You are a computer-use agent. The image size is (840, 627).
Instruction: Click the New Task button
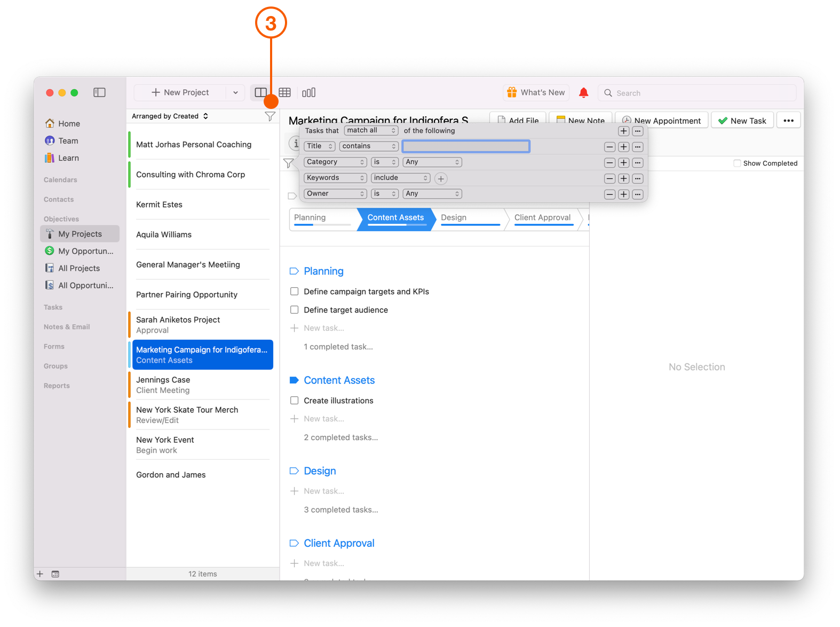click(742, 120)
